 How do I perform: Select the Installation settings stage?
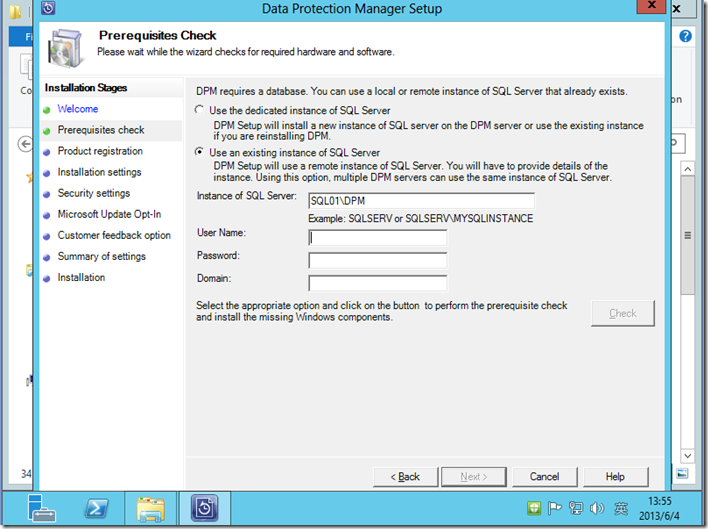pyautogui.click(x=99, y=172)
